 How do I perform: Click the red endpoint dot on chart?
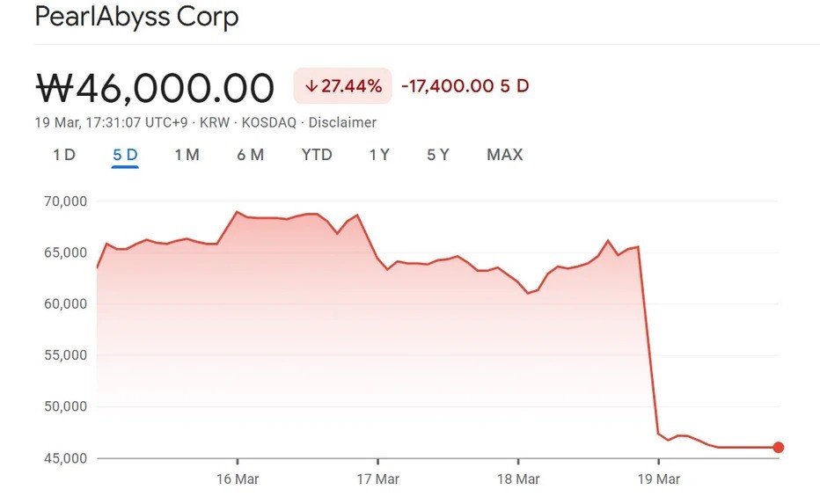pyautogui.click(x=779, y=448)
